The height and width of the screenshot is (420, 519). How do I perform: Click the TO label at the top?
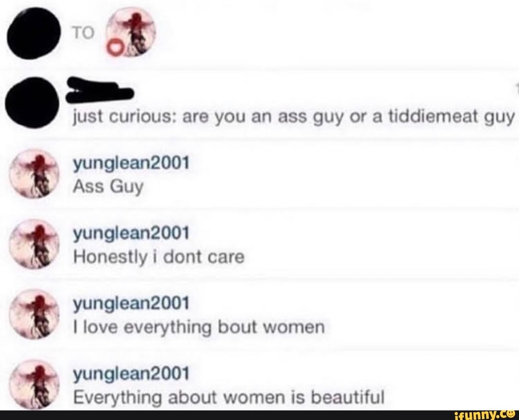click(x=84, y=33)
